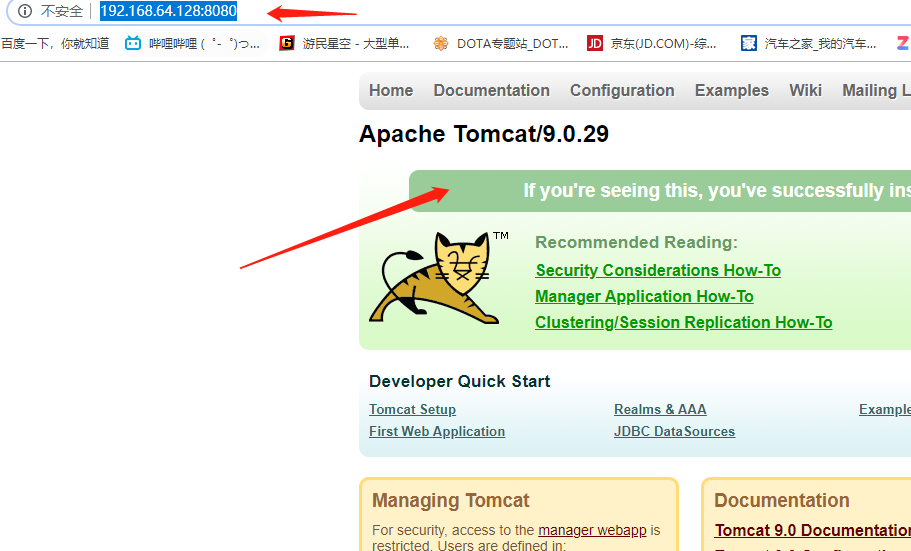Open the DOTA专题站 bookmark icon
Viewport: 911px width, 551px height.
(x=441, y=43)
